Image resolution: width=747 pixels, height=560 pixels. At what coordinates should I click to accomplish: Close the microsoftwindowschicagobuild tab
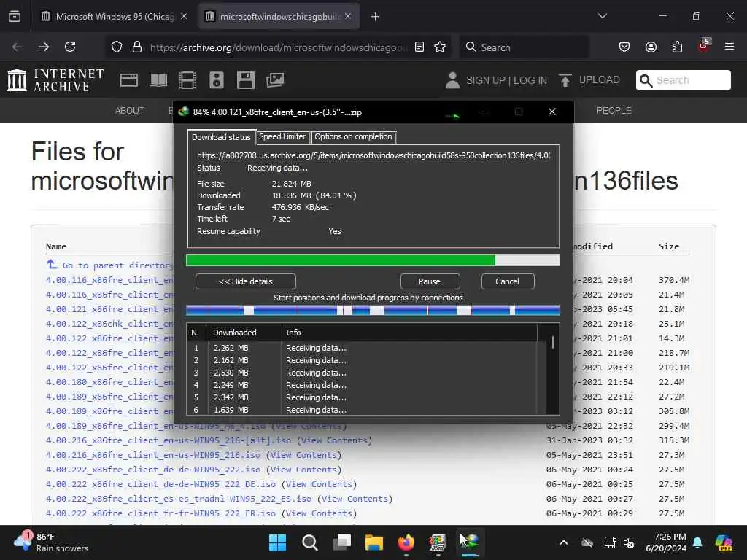pyautogui.click(x=348, y=16)
